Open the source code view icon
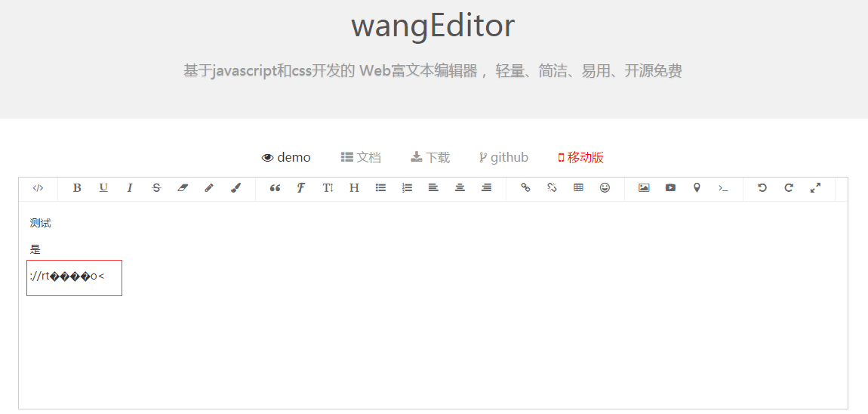 pyautogui.click(x=38, y=188)
